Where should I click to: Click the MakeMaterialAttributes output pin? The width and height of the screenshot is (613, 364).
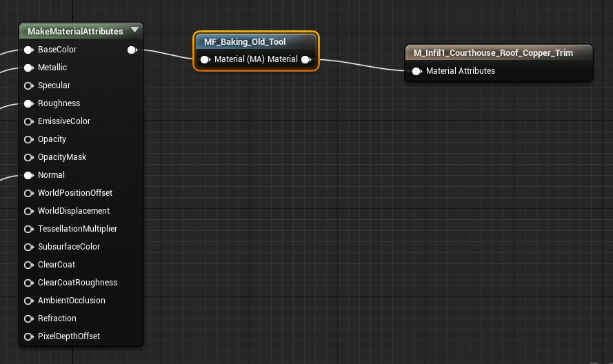pos(132,50)
